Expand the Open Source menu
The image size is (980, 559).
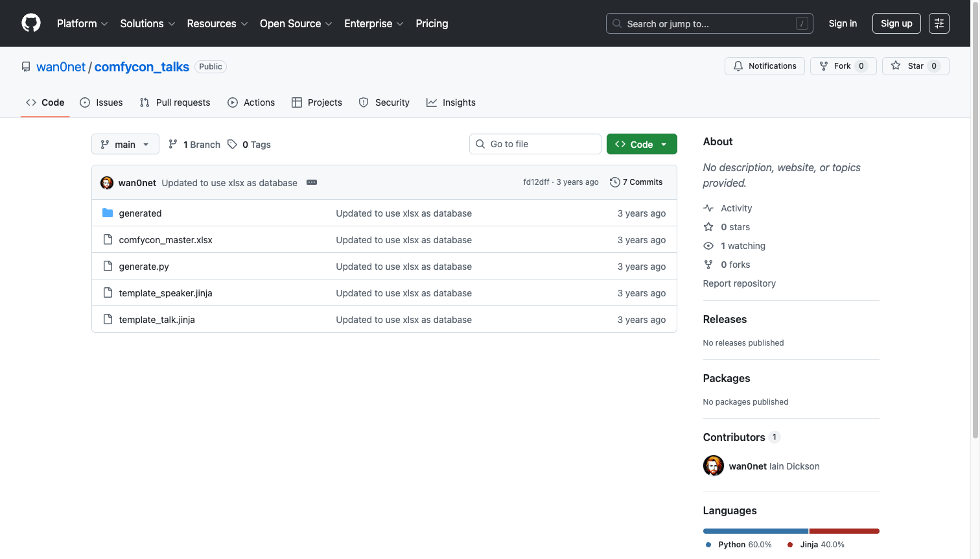click(x=296, y=23)
